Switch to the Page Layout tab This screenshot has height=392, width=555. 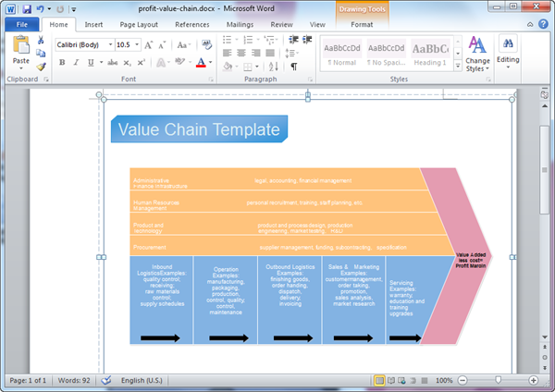[139, 25]
